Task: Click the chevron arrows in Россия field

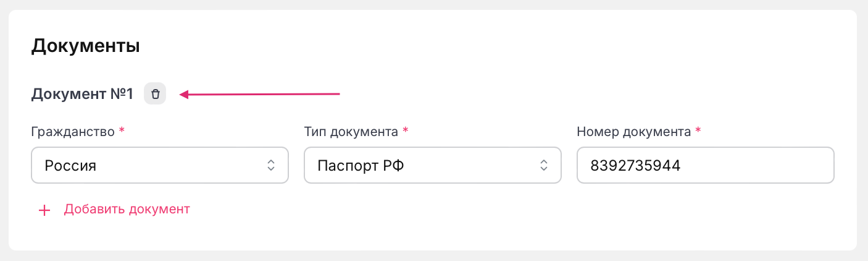Action: click(x=270, y=165)
